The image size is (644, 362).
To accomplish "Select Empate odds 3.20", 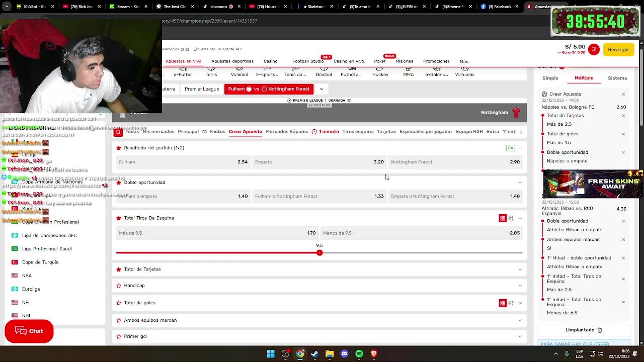I will tap(319, 162).
